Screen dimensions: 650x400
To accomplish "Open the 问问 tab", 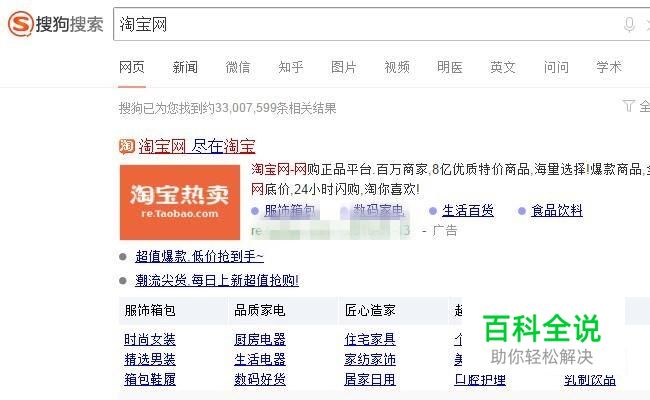I will pos(556,67).
